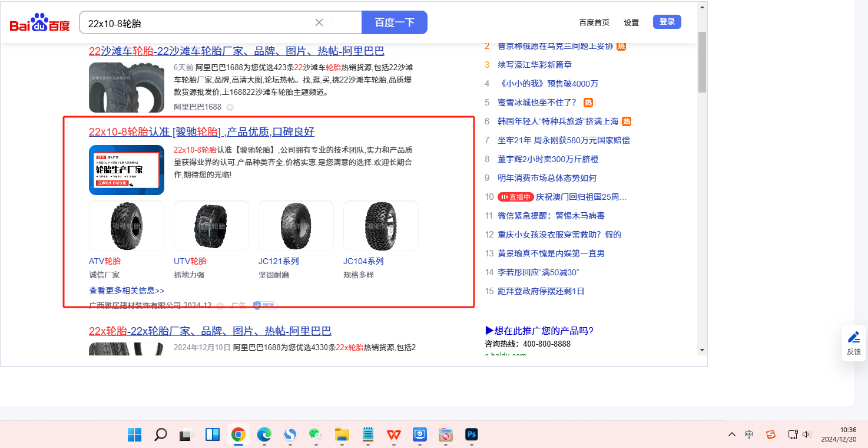Open WeChat from the taskbar
The height and width of the screenshot is (448, 868).
[316, 435]
